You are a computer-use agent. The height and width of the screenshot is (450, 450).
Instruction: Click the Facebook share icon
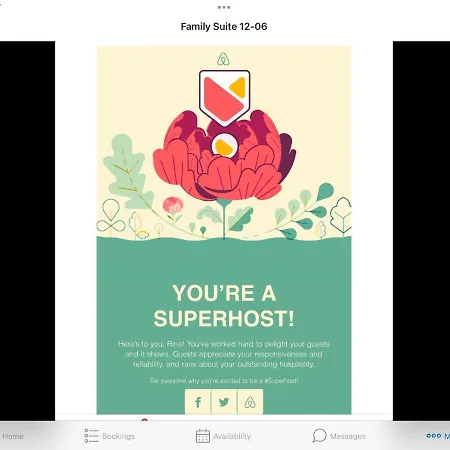coord(198,402)
